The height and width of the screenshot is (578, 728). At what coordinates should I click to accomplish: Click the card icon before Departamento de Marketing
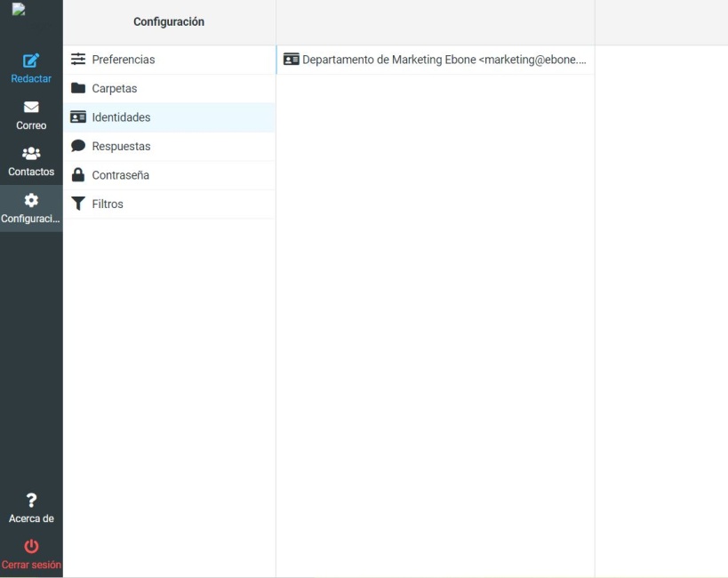pos(291,60)
